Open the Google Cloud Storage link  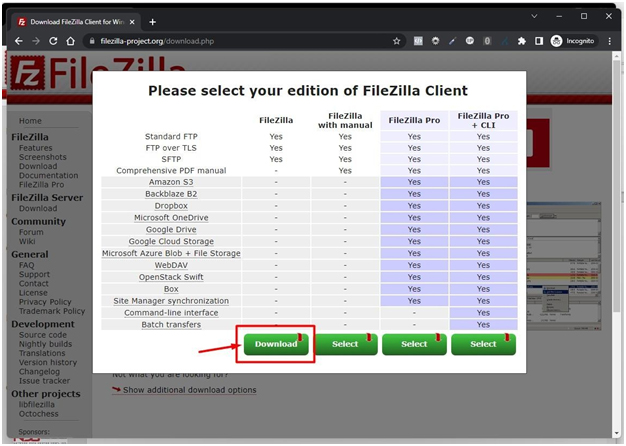point(171,242)
